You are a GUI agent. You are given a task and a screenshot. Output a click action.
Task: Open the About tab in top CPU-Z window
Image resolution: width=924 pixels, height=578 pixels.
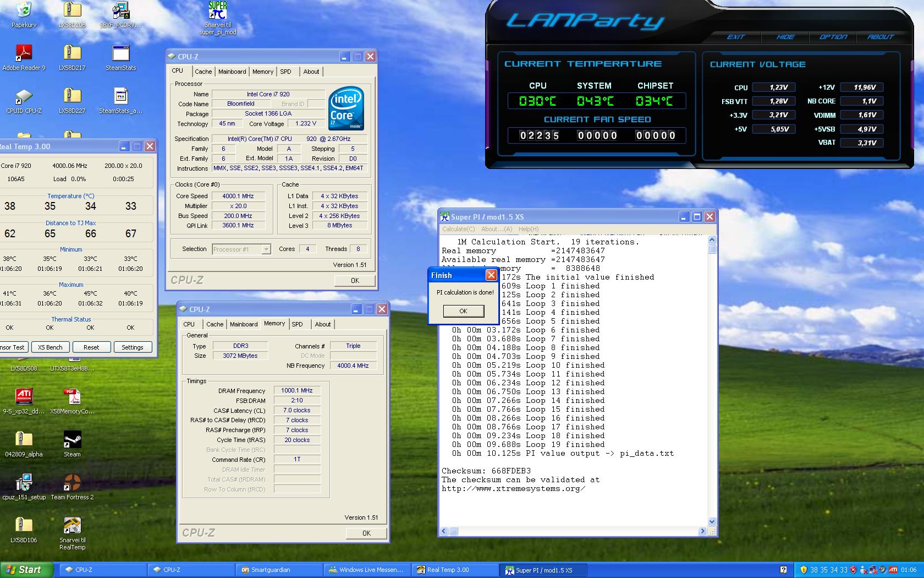(x=311, y=72)
